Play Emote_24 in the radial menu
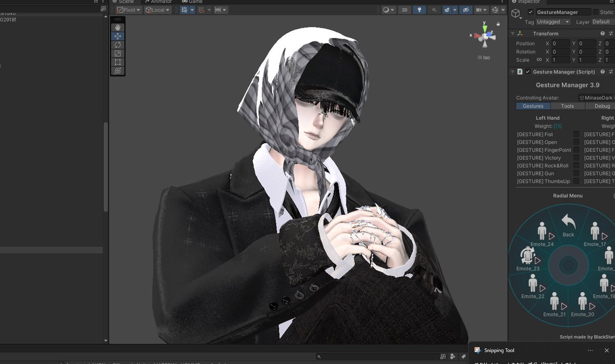The image size is (615, 364). [542, 234]
